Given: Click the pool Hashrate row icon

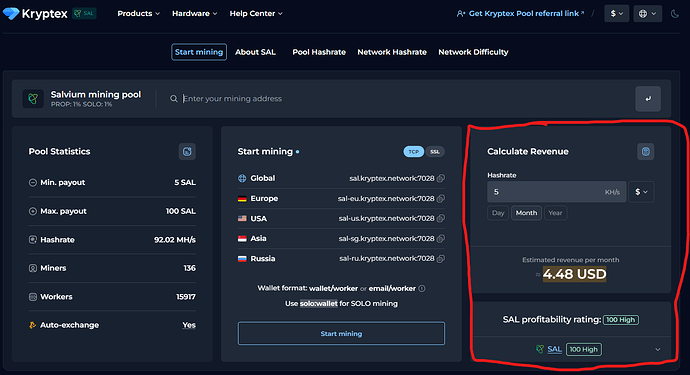Looking at the screenshot, I should pyautogui.click(x=33, y=240).
